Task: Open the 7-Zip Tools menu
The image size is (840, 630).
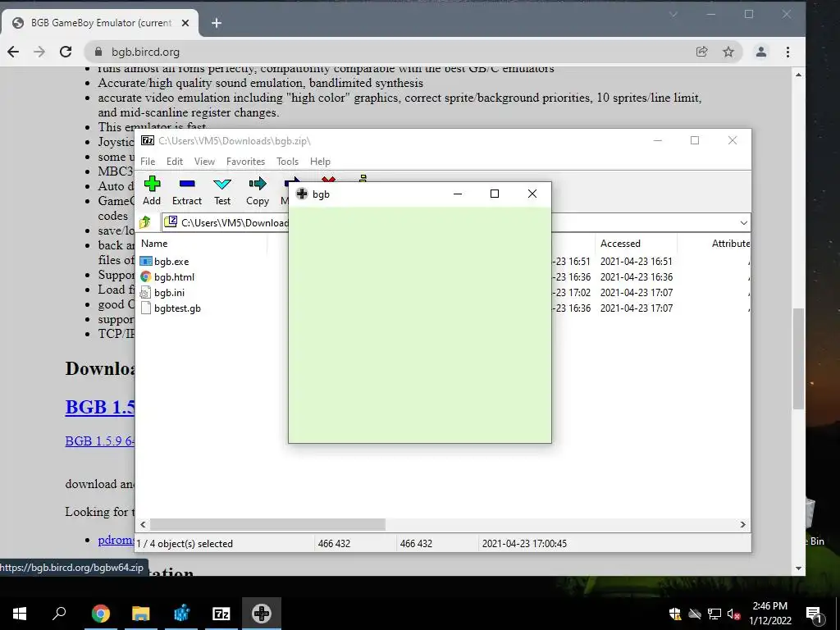Action: pyautogui.click(x=288, y=162)
